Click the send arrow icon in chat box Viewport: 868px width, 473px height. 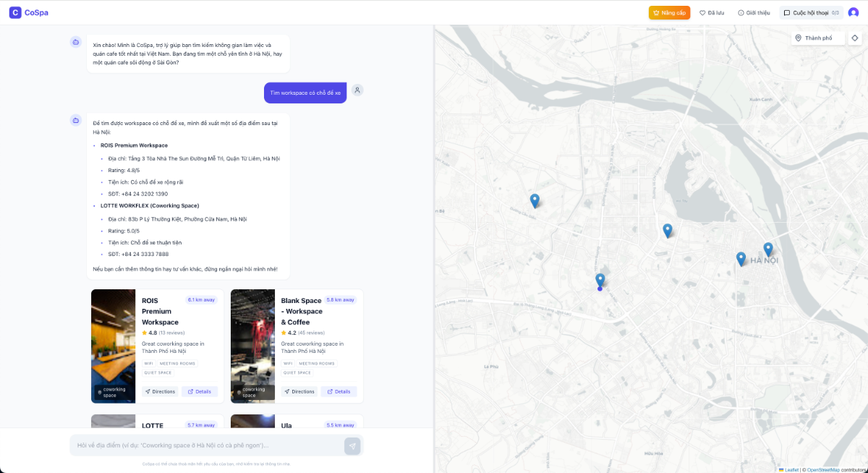point(352,446)
